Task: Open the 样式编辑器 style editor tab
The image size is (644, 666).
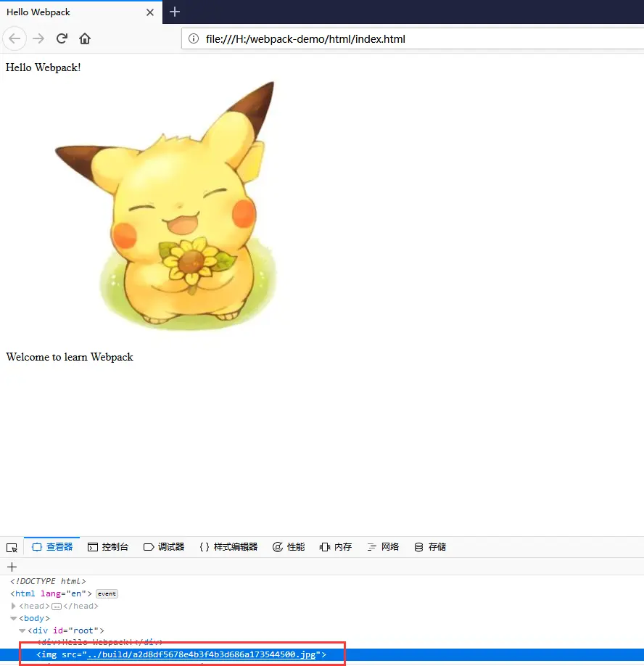Action: tap(228, 547)
